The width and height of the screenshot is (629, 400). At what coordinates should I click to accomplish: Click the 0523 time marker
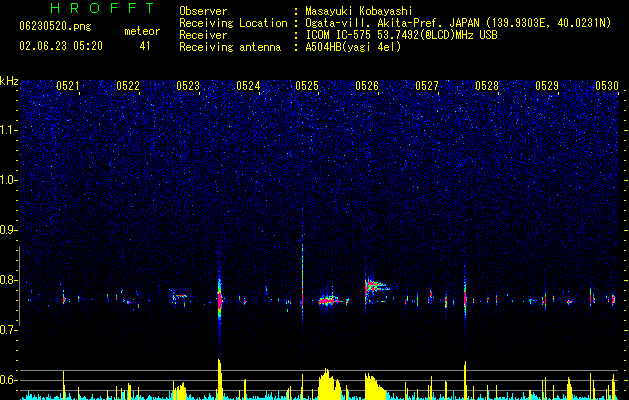pyautogui.click(x=188, y=85)
